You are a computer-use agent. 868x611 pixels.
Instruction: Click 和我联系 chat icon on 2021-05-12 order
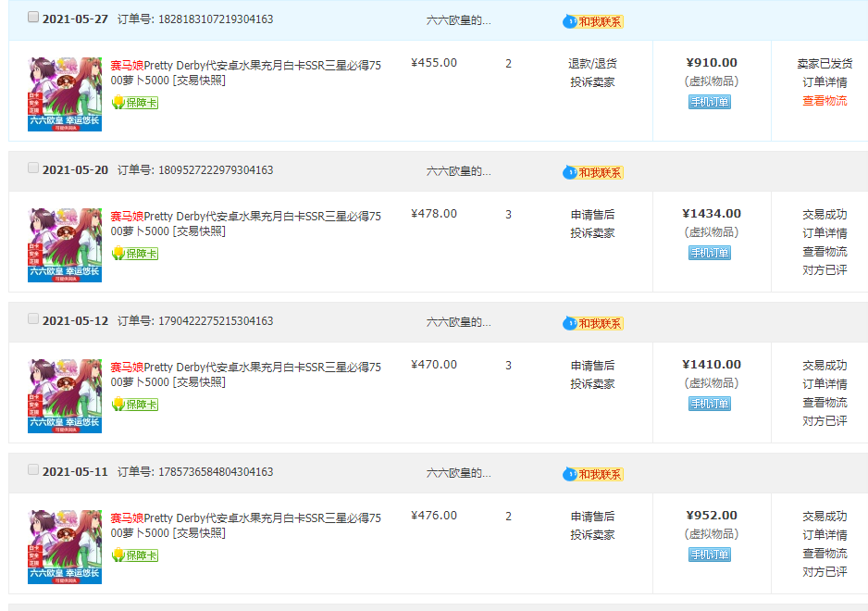[593, 323]
